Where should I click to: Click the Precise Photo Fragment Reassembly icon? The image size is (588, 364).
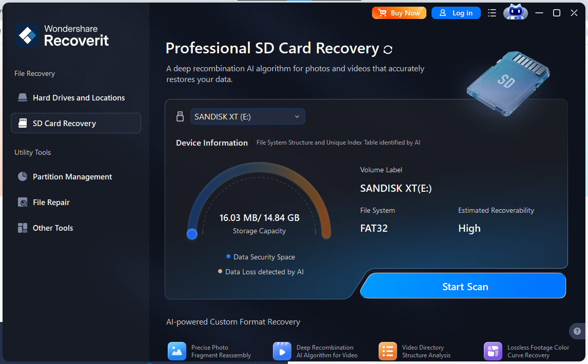point(177,351)
